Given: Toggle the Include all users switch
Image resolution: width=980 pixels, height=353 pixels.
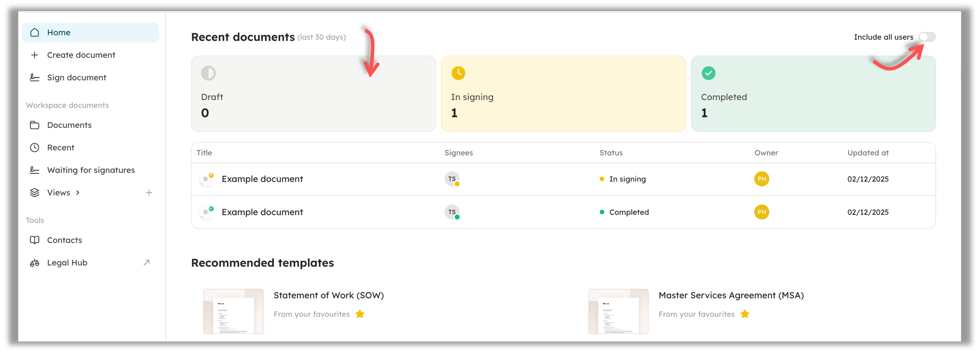Looking at the screenshot, I should point(927,37).
